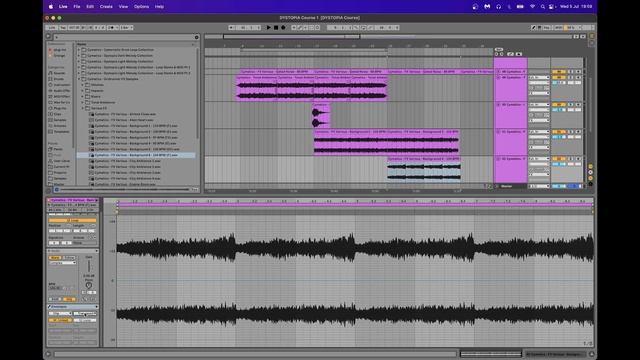Open the Edit menu
Viewport: 640px width, 360px height.
pyautogui.click(x=90, y=7)
